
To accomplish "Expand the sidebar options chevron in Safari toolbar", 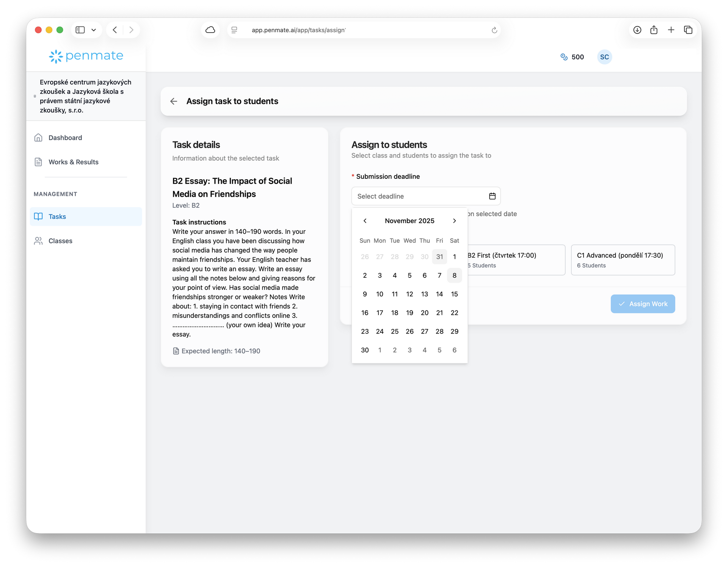I will (94, 30).
